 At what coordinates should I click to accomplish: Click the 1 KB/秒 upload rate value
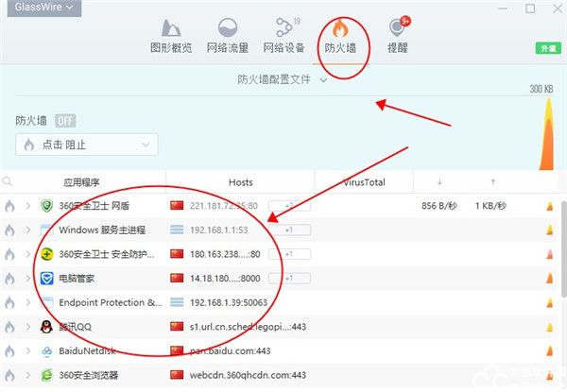(490, 206)
